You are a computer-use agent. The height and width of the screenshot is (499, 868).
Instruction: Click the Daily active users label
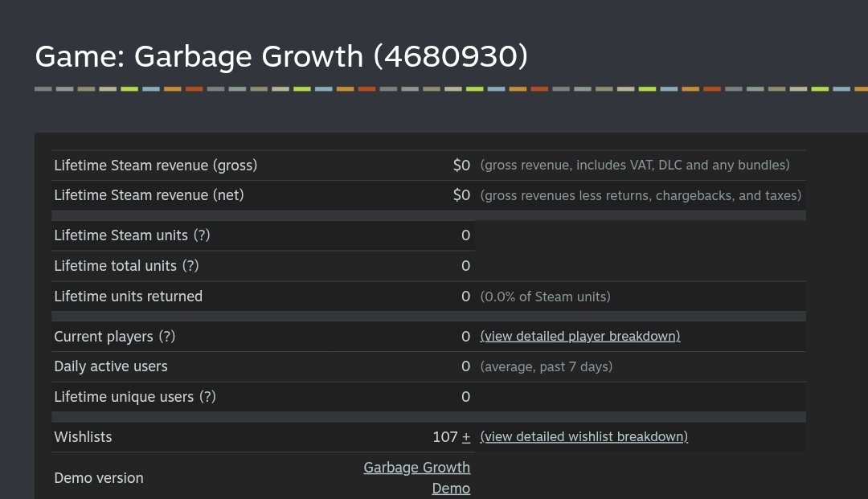(111, 366)
